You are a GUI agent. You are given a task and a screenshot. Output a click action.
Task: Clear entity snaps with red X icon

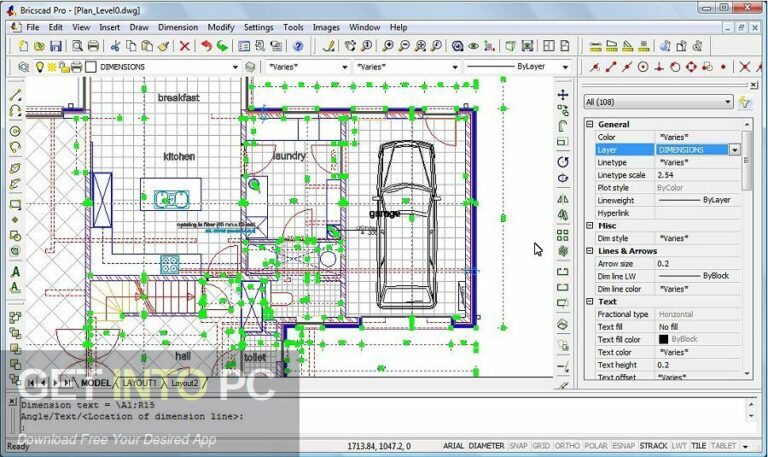tap(744, 67)
